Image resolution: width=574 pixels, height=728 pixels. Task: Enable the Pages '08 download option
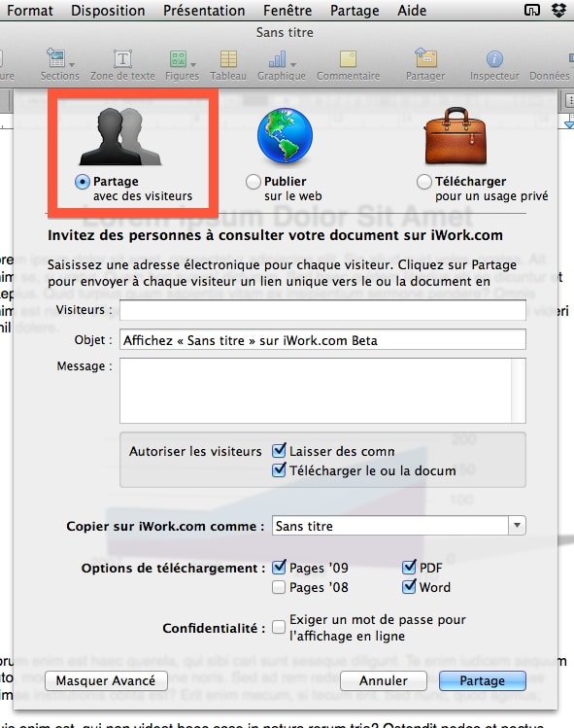[279, 587]
